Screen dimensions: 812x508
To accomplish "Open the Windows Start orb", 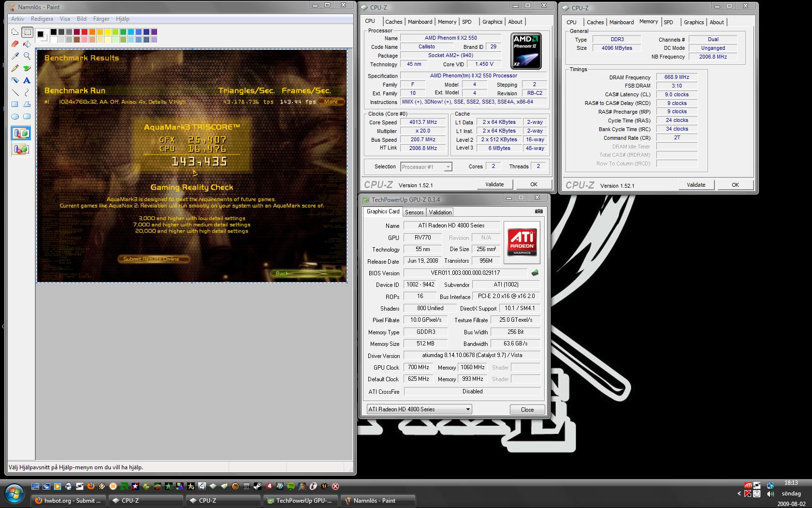I will [14, 494].
